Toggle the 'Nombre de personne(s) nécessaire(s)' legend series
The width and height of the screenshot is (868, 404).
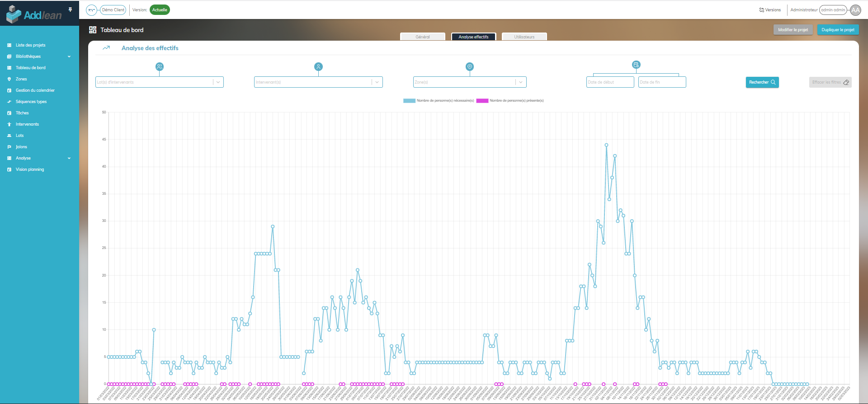click(x=445, y=101)
